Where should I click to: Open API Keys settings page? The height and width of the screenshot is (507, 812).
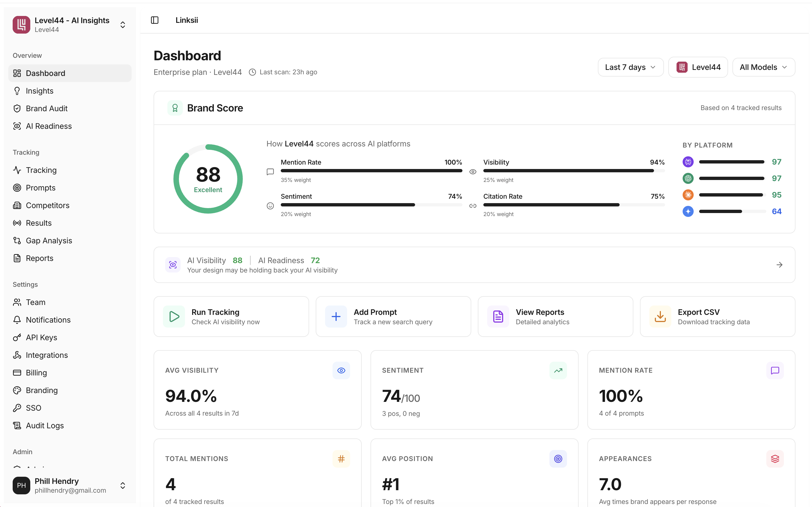(x=41, y=337)
